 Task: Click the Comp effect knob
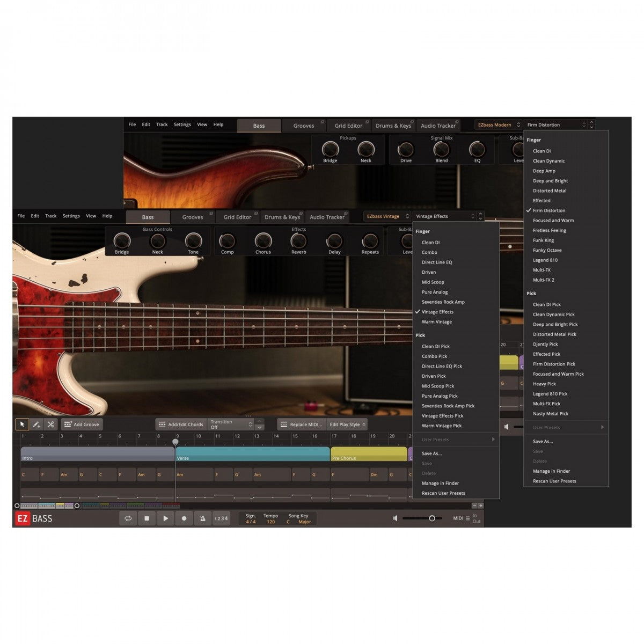[228, 241]
